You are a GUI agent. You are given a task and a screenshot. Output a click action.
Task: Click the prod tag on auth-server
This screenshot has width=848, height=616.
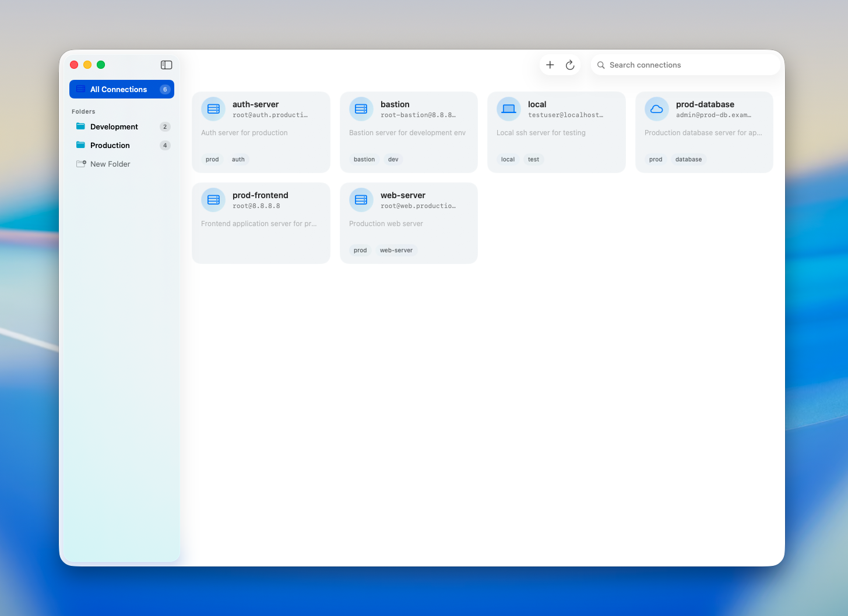click(212, 159)
